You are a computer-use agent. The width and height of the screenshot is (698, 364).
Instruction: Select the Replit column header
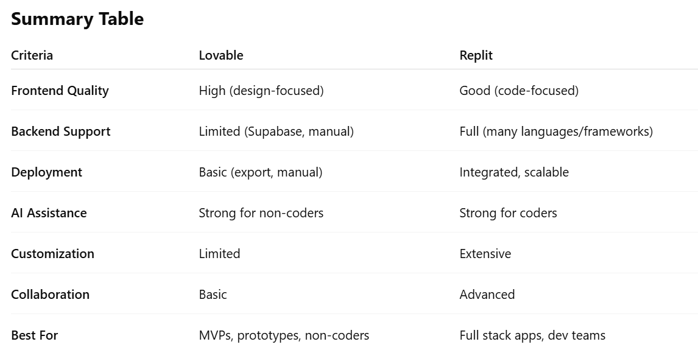[476, 56]
